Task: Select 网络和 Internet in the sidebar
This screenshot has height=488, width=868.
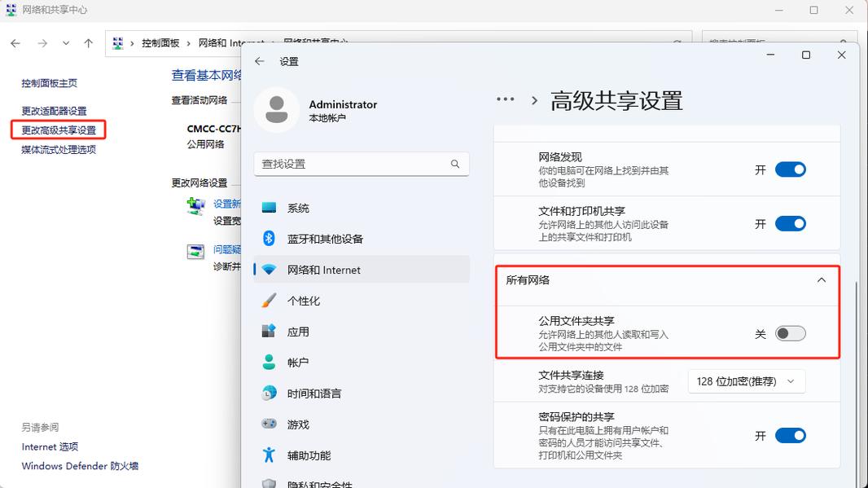Action: (321, 270)
